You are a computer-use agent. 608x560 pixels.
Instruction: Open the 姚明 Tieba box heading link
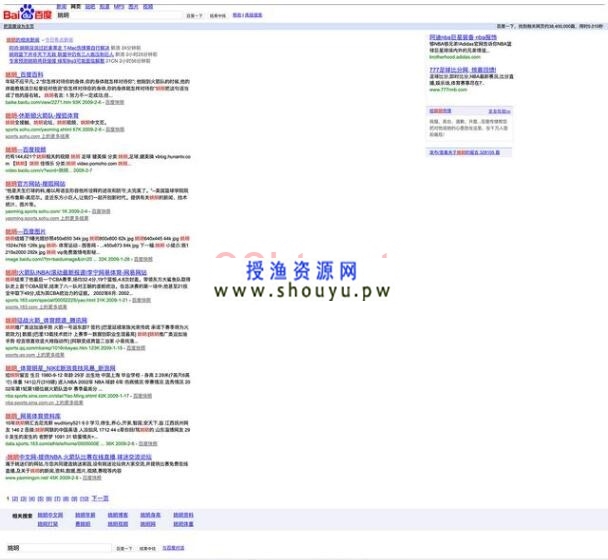(440, 111)
